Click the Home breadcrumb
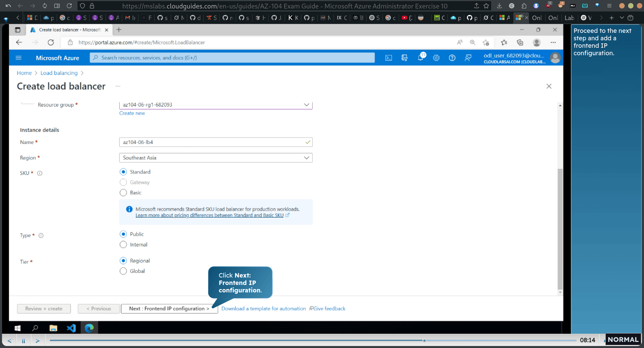Viewport: 644px width, 348px height. click(x=24, y=73)
